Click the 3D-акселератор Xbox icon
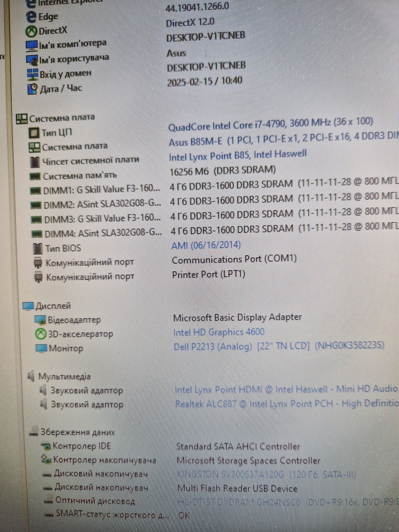Image resolution: width=399 pixels, height=532 pixels. tap(41, 334)
